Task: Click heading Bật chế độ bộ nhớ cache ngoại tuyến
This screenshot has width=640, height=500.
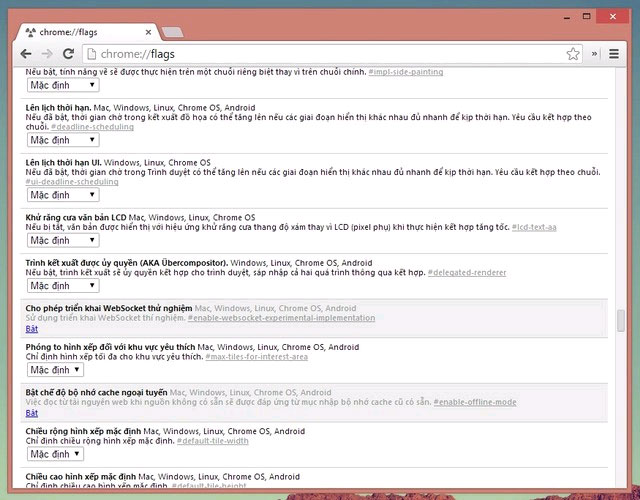Action: tap(96, 392)
